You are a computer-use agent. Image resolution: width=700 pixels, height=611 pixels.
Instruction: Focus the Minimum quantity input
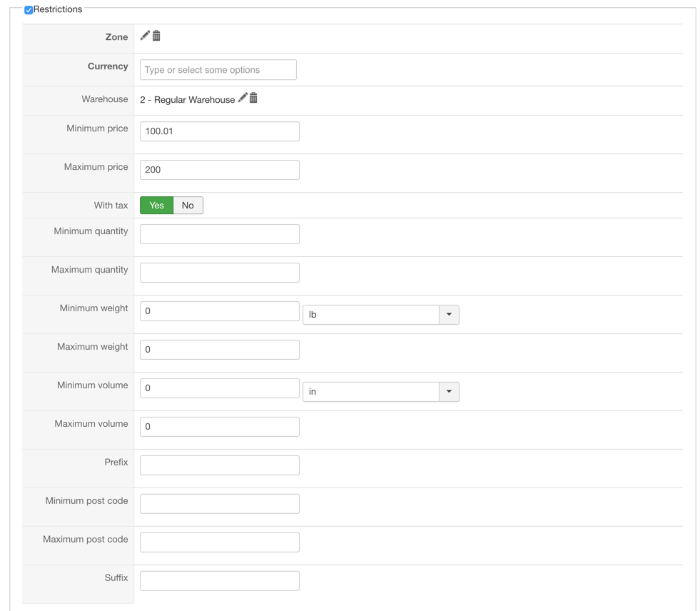pos(219,234)
